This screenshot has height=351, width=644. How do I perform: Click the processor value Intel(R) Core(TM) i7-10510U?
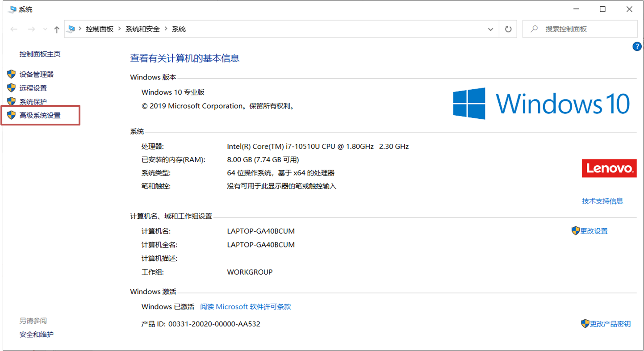[318, 146]
